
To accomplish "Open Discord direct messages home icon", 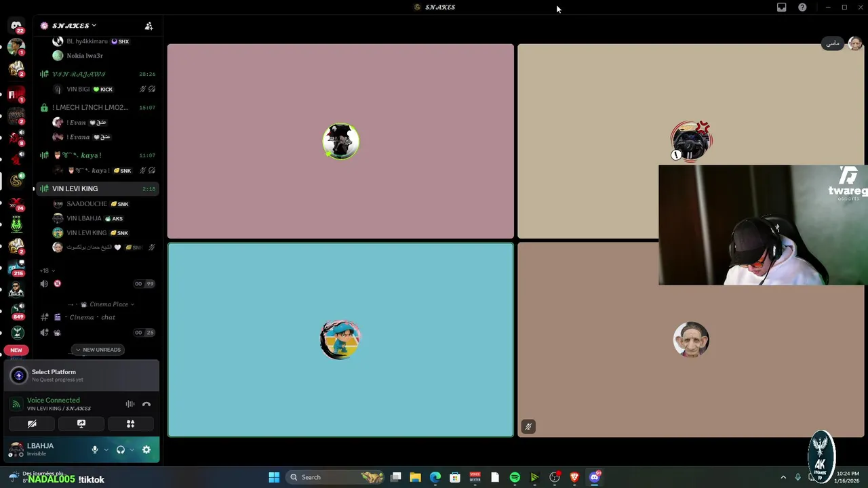I will coord(16,26).
